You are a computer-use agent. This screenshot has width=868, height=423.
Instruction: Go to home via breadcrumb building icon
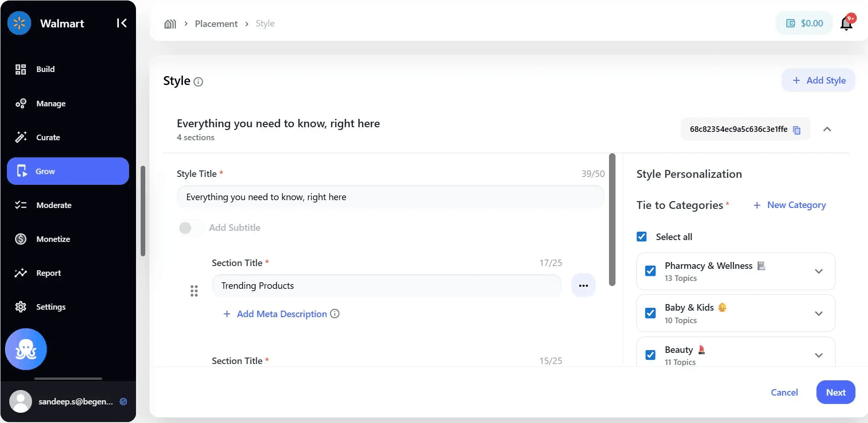pos(170,24)
